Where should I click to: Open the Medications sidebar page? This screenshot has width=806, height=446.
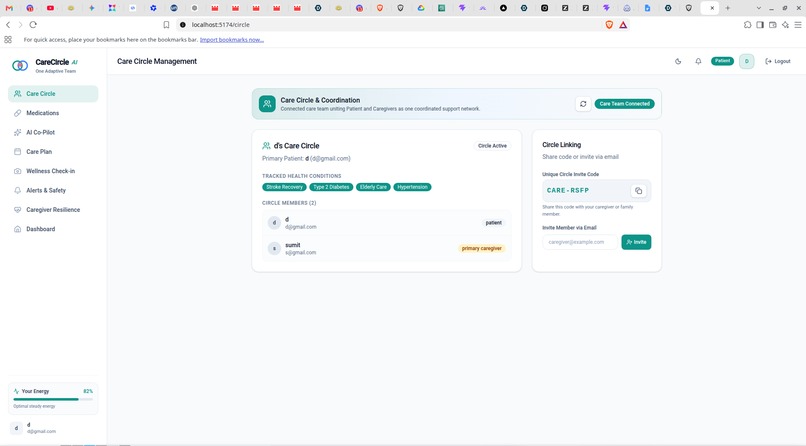(x=53, y=113)
